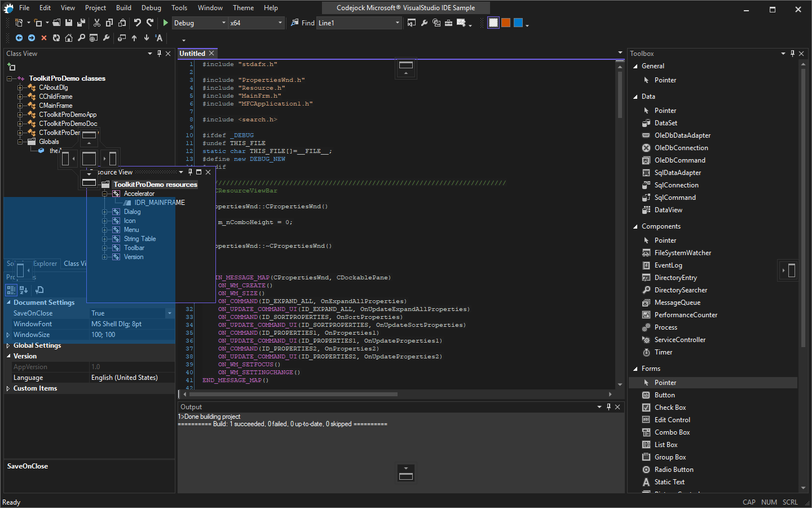Toggle auto-hide pin on the Toolbox panel

click(792, 53)
